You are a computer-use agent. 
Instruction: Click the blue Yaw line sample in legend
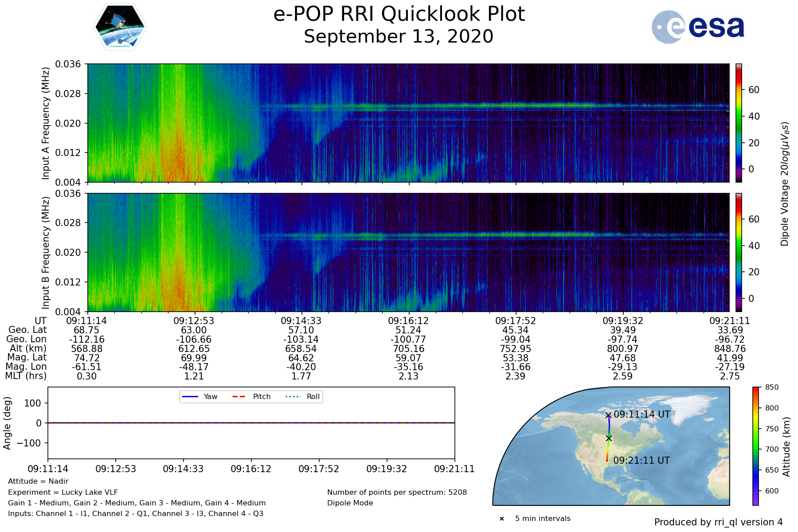point(190,397)
